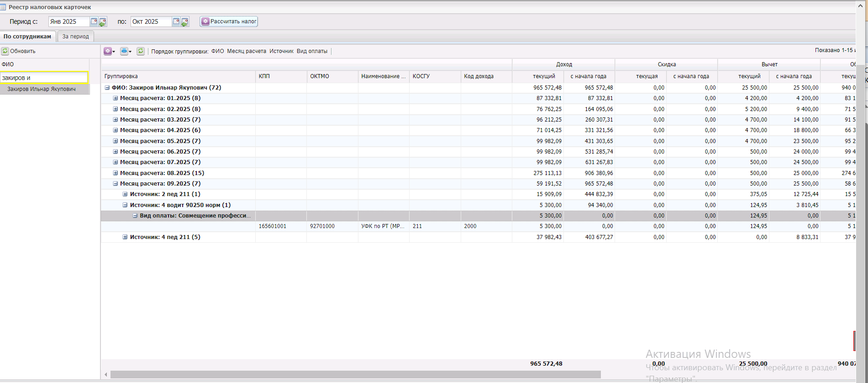Viewport: 868px width, 383px height.
Task: Open the print dropdown in grid toolbar
Action: point(126,51)
